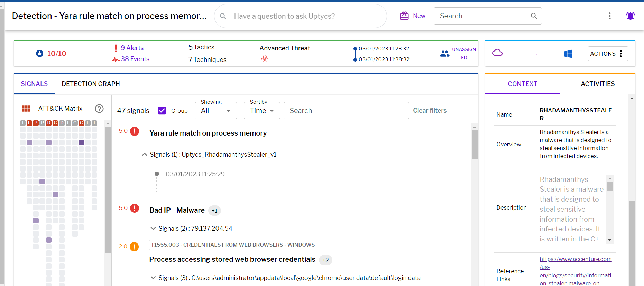This screenshot has width=644, height=286.
Task: Select the Execution 'E' tactic header in matrix
Action: tap(29, 123)
